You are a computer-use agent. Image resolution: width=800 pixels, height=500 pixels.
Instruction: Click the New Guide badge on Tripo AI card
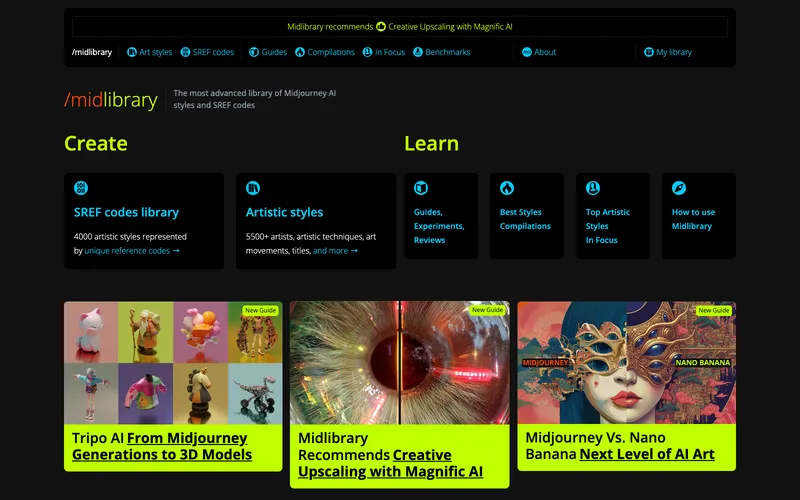[260, 310]
